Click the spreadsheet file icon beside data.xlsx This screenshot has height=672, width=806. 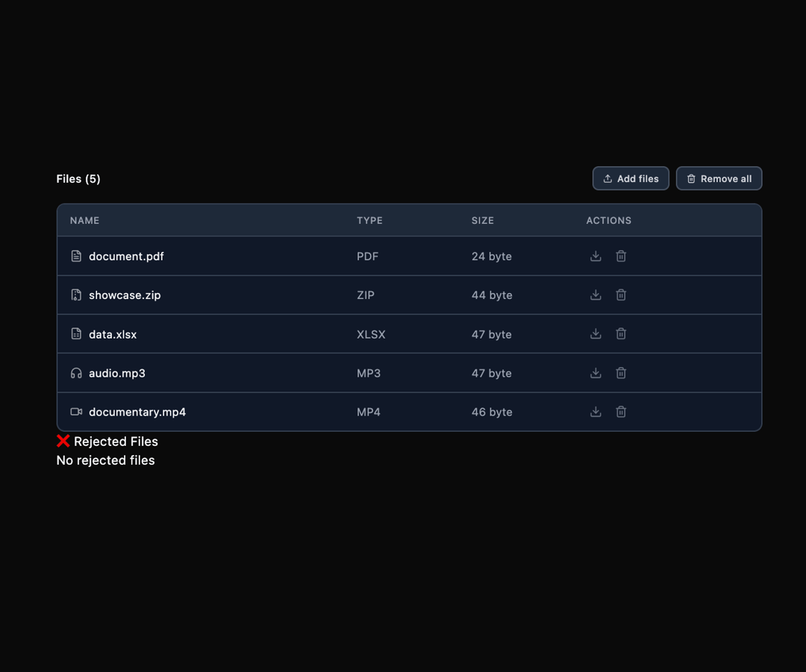[x=76, y=334]
